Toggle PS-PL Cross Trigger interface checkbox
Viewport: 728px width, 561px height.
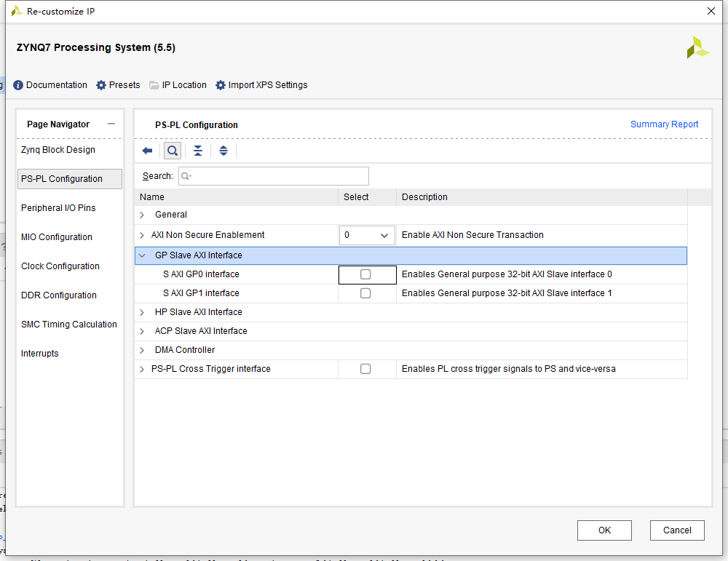[365, 369]
